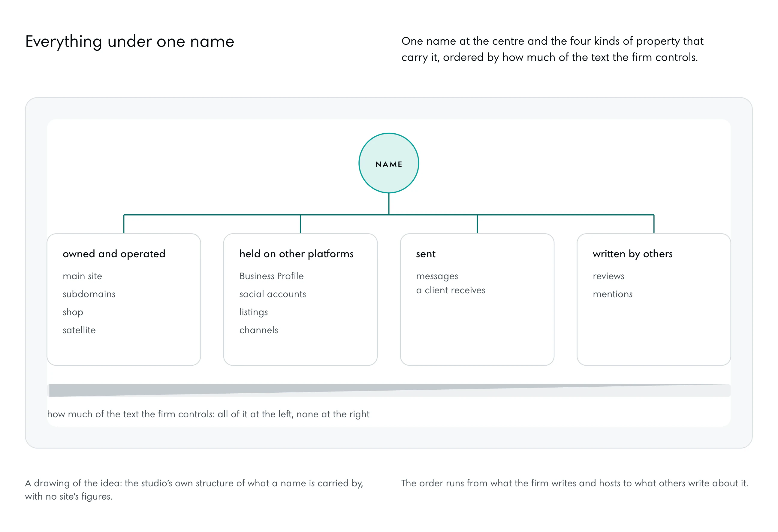
Task: Click the 'Everything under one name' heading
Action: [x=130, y=42]
